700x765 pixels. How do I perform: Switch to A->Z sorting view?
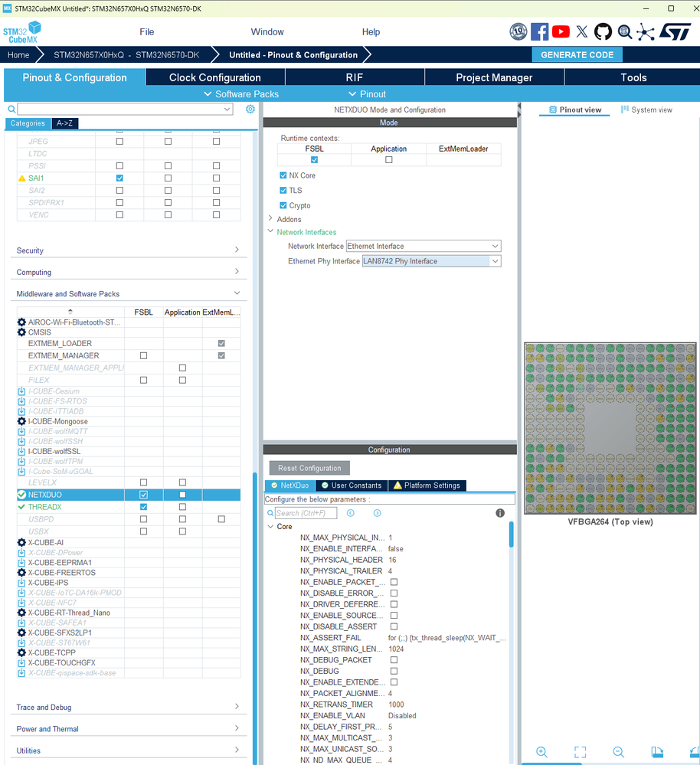pos(64,123)
